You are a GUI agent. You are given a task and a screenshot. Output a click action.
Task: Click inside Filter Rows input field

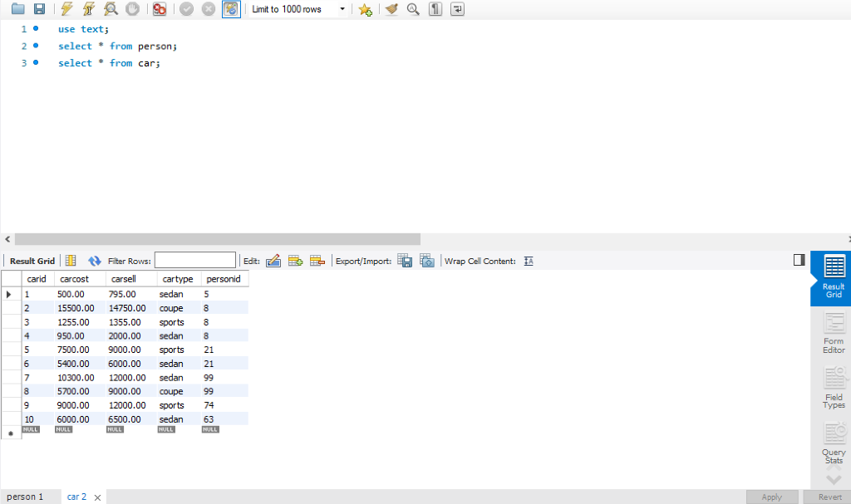195,261
